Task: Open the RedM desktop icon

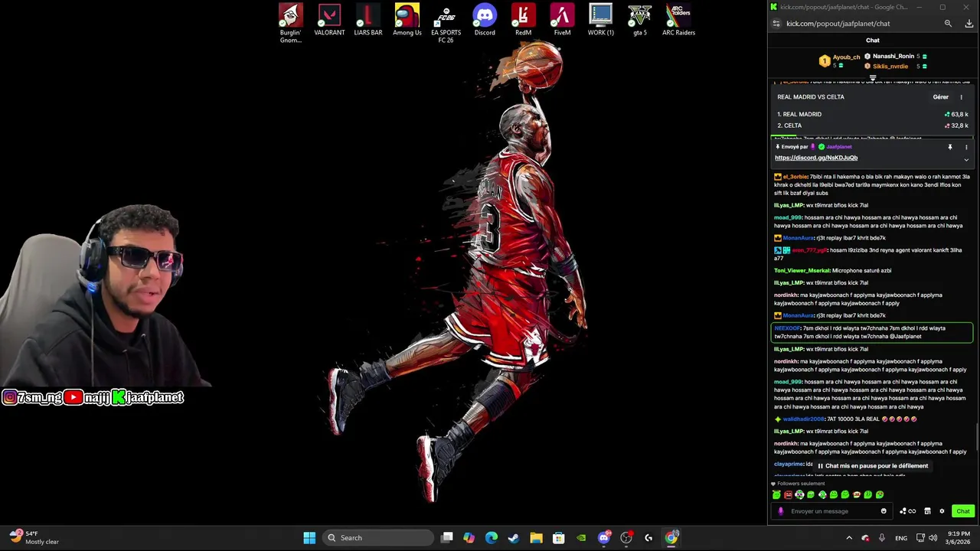Action: [x=524, y=20]
